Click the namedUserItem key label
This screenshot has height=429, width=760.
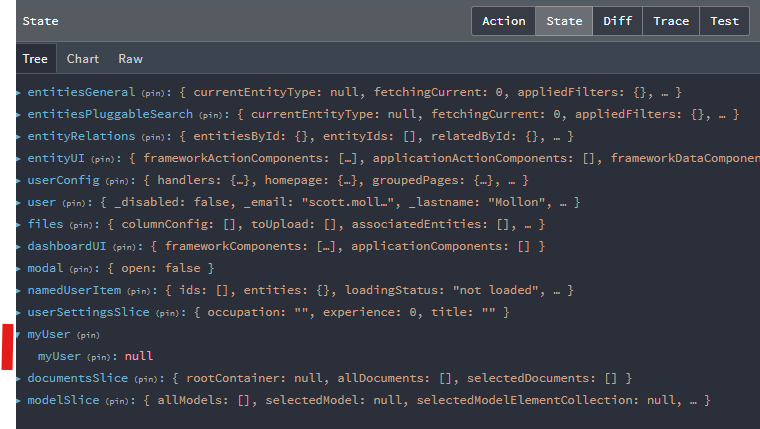coord(74,290)
